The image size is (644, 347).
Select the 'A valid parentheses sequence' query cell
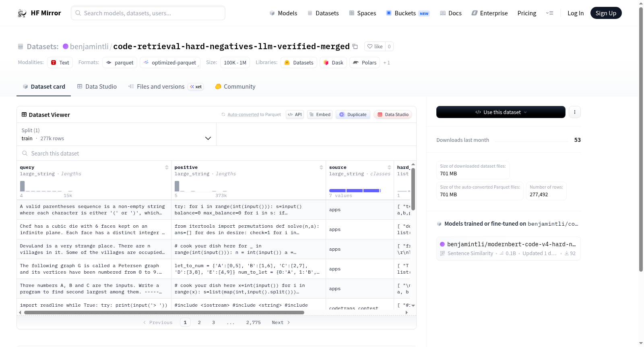pyautogui.click(x=94, y=210)
